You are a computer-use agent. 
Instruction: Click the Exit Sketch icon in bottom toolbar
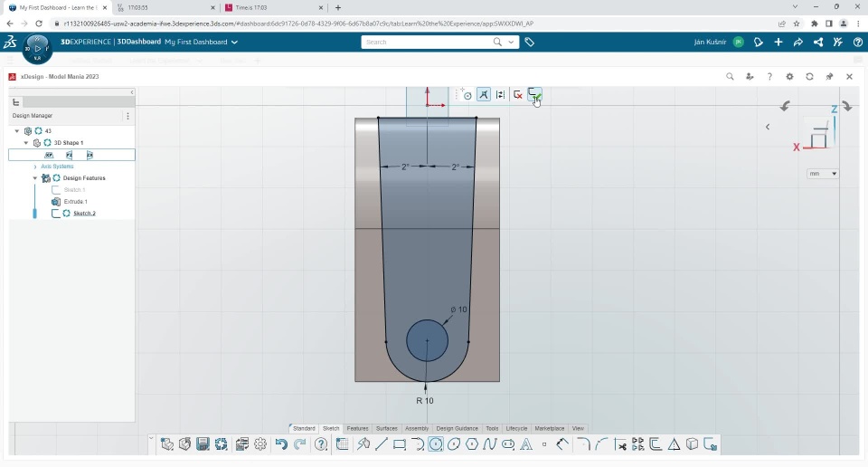711,444
